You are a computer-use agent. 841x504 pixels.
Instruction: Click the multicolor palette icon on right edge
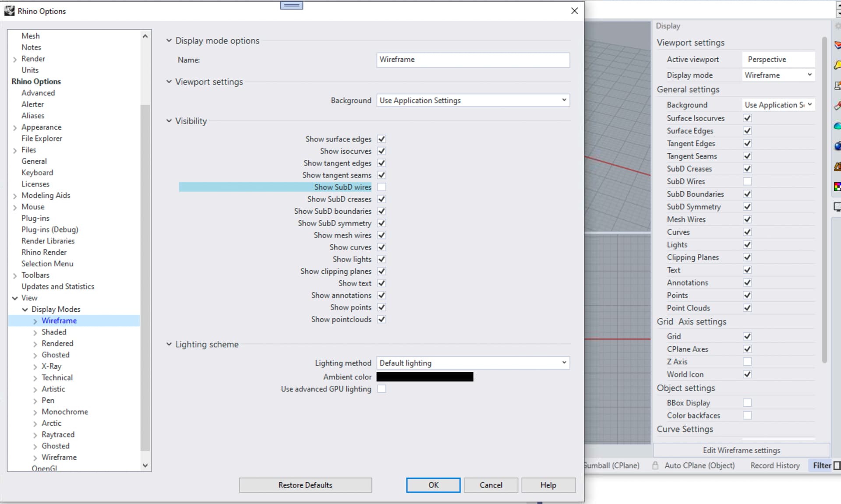click(837, 187)
